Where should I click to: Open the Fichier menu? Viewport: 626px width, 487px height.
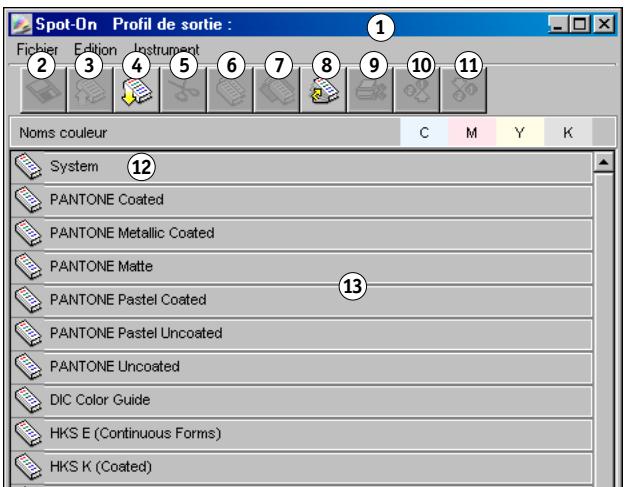point(37,49)
